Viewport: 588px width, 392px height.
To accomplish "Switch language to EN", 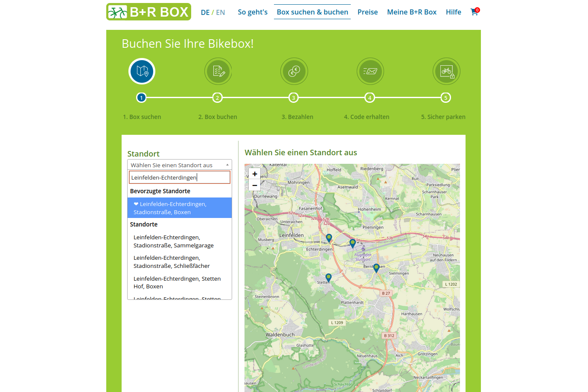I will [221, 12].
